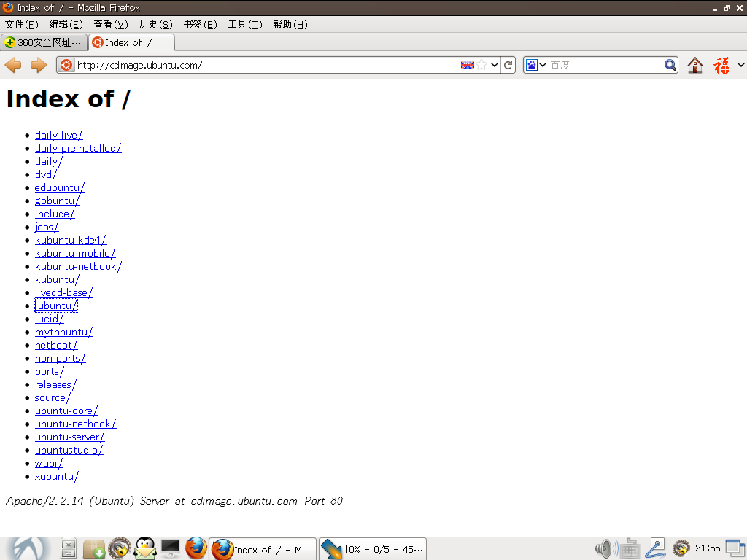Viewport: 747px width, 560px height.
Task: Open the download manager taskbar button showing 0%
Action: pos(373,549)
